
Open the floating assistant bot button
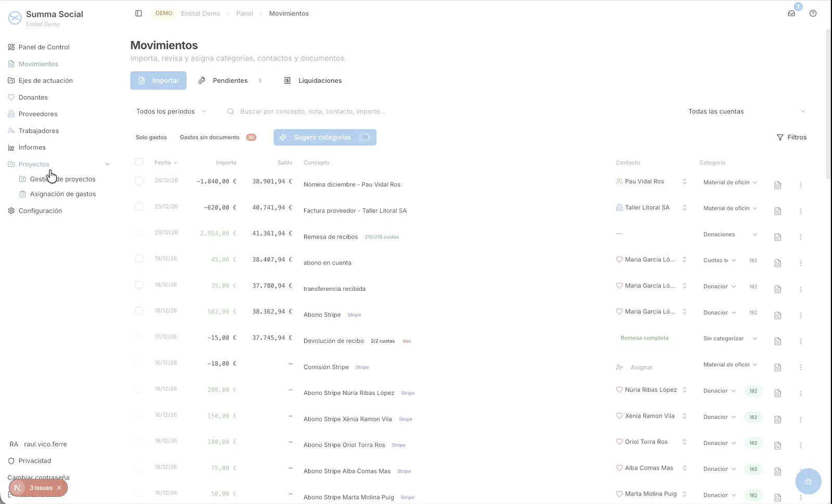pyautogui.click(x=808, y=481)
